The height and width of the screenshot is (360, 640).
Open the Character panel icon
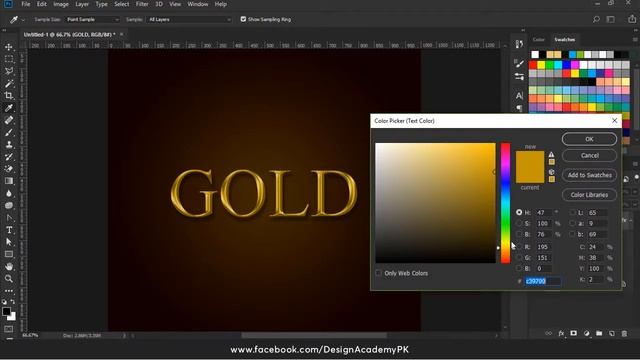tap(519, 96)
